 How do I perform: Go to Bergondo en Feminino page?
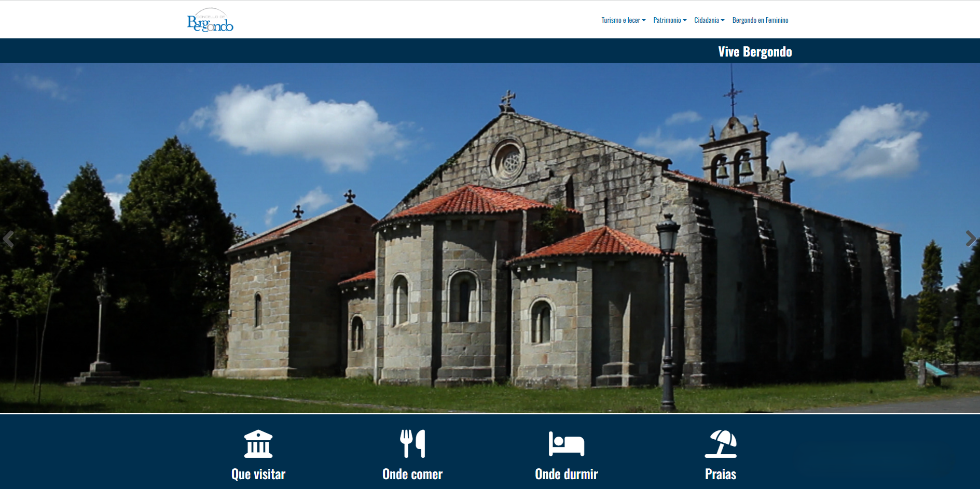point(760,20)
